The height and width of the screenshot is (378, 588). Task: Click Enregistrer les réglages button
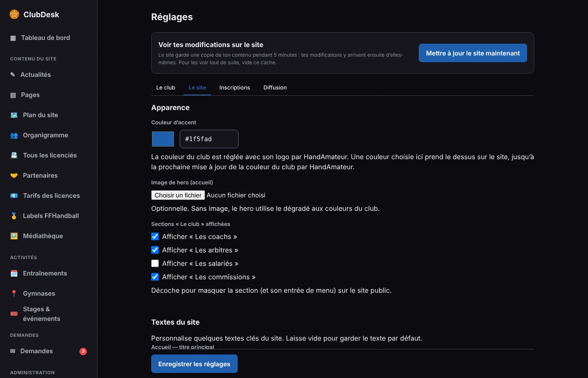tap(194, 364)
